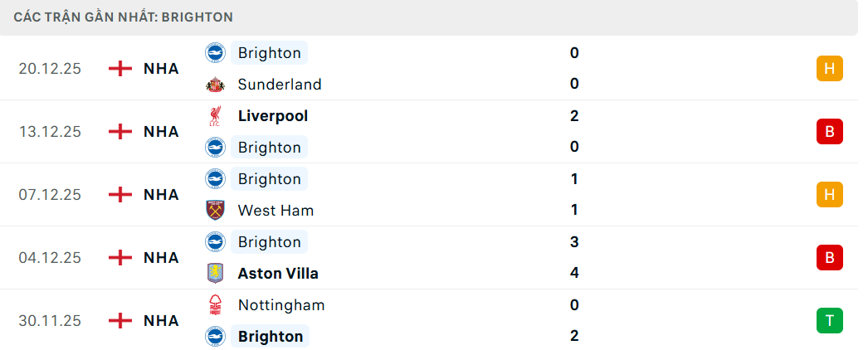Image resolution: width=868 pixels, height=350 pixels.
Task: Click the West Ham club crest icon
Action: pos(216,211)
